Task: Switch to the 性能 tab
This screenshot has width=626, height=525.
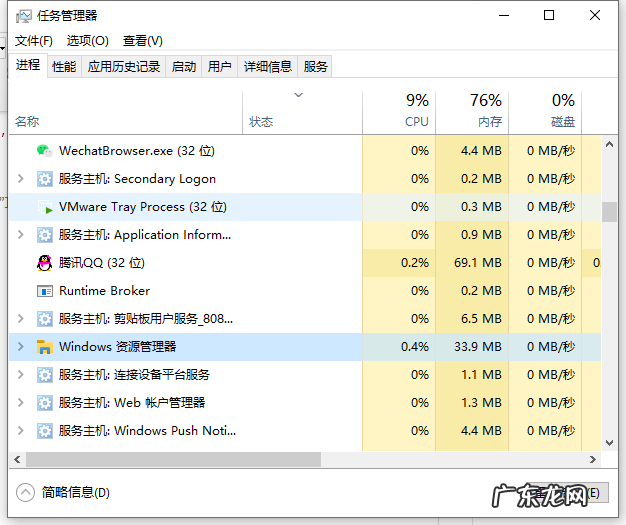Action: pyautogui.click(x=64, y=67)
